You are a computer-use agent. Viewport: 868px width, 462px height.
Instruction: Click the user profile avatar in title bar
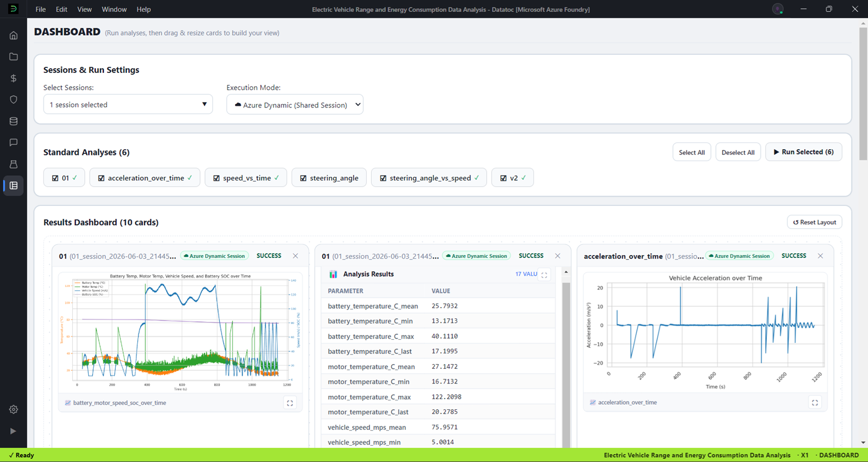coord(778,9)
